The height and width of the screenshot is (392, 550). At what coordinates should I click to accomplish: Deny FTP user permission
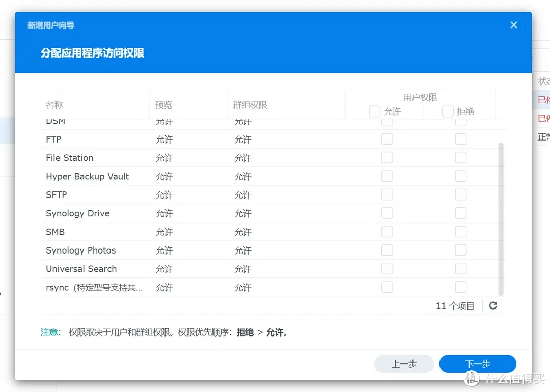click(460, 138)
